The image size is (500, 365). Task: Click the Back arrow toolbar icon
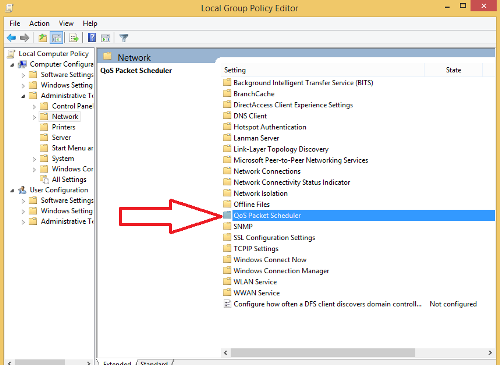[x=12, y=38]
